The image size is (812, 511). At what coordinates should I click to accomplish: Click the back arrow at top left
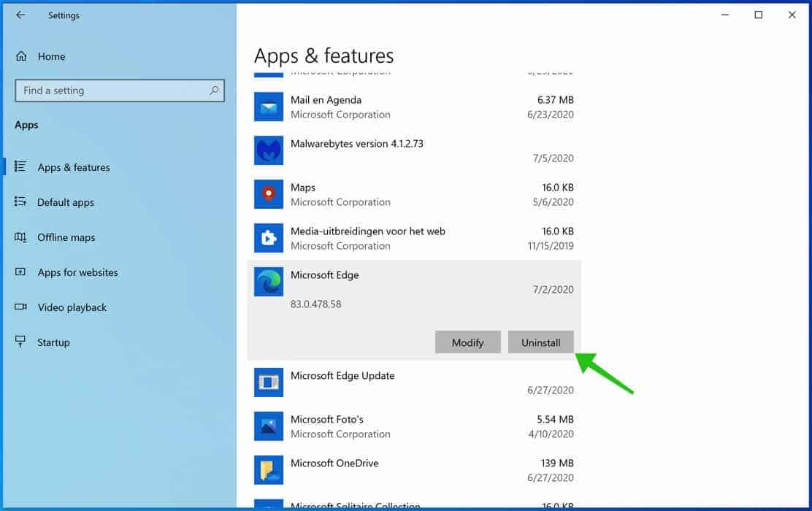click(20, 15)
